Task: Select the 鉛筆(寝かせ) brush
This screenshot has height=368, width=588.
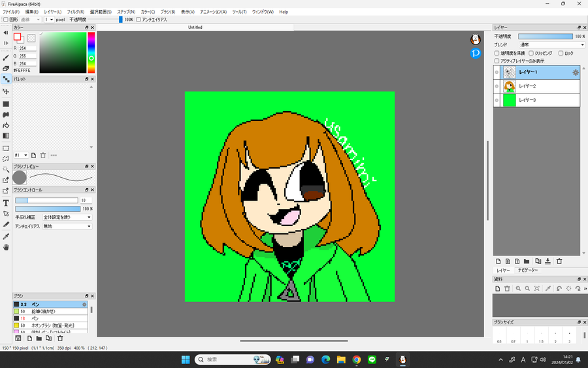Action: pos(50,311)
